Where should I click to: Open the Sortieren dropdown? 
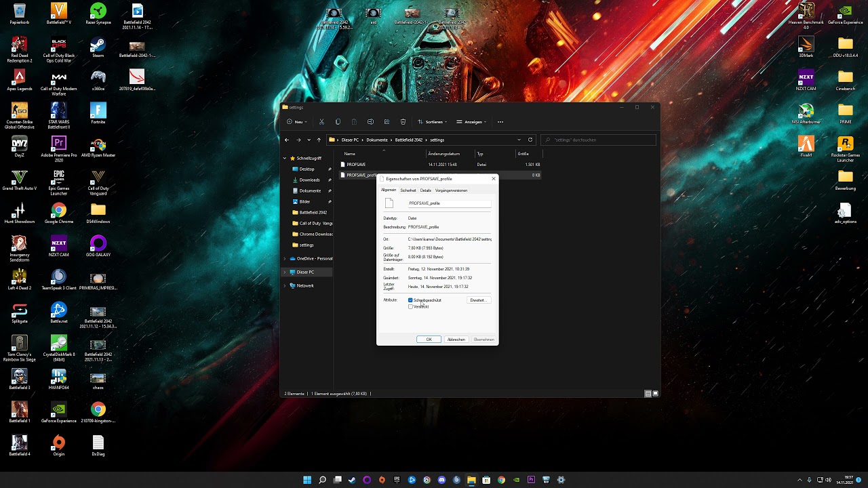click(x=431, y=122)
